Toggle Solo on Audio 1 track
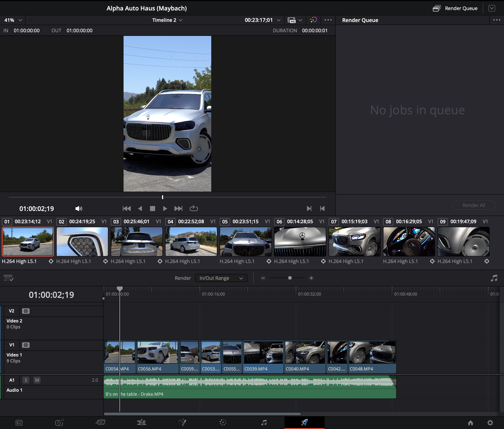The height and width of the screenshot is (429, 504). pos(26,380)
